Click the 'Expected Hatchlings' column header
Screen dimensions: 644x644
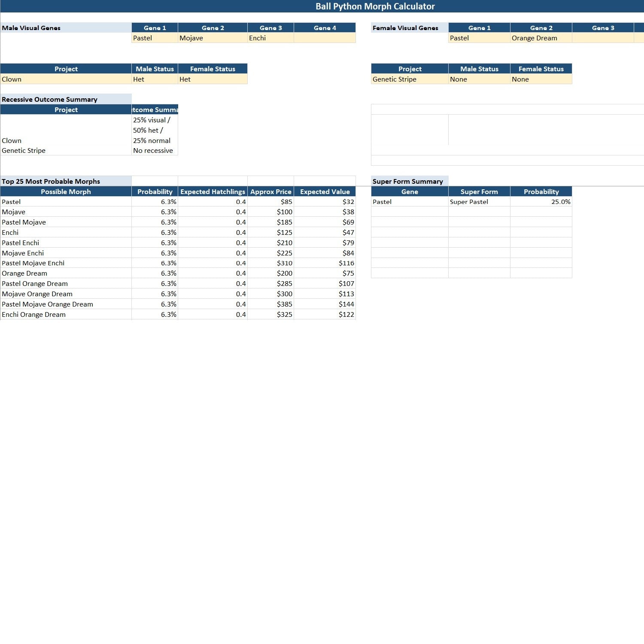(x=213, y=191)
